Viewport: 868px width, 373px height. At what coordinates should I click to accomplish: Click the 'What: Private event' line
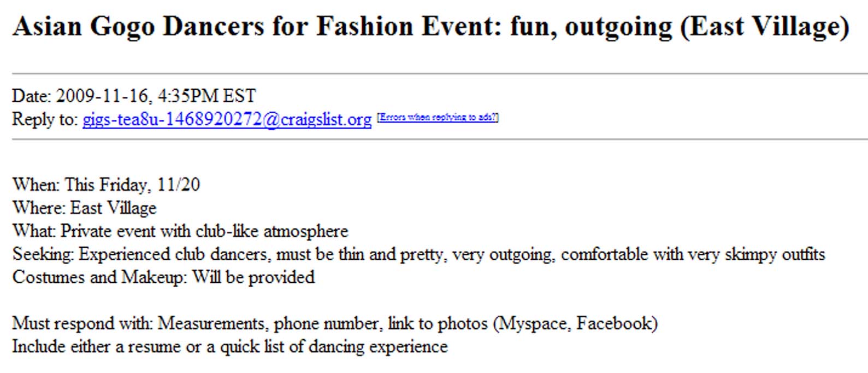click(x=180, y=231)
